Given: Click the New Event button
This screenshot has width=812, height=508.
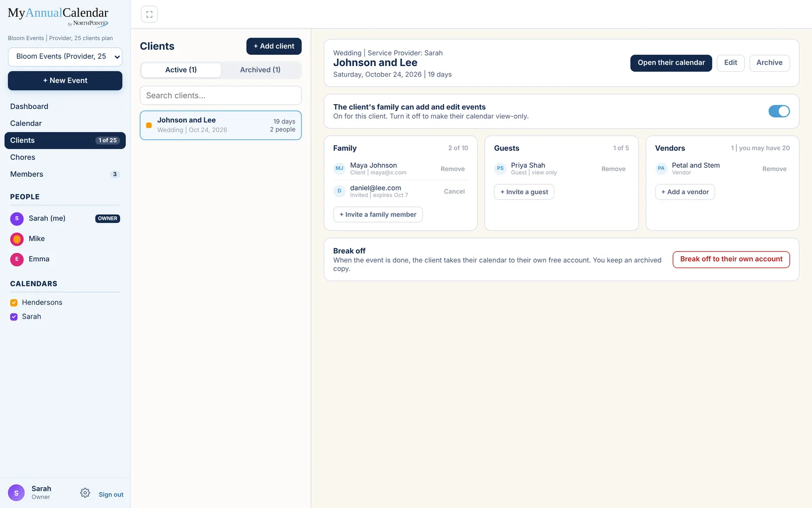Looking at the screenshot, I should (65, 81).
